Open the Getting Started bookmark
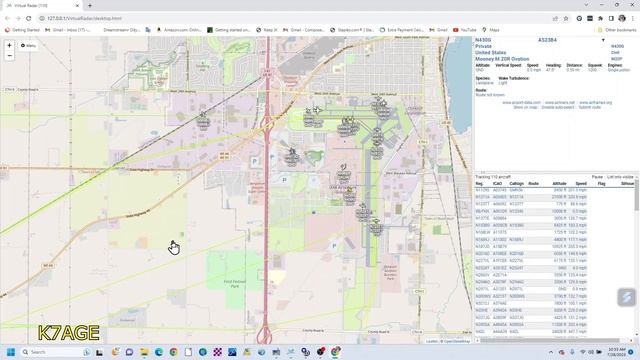 coord(22,30)
